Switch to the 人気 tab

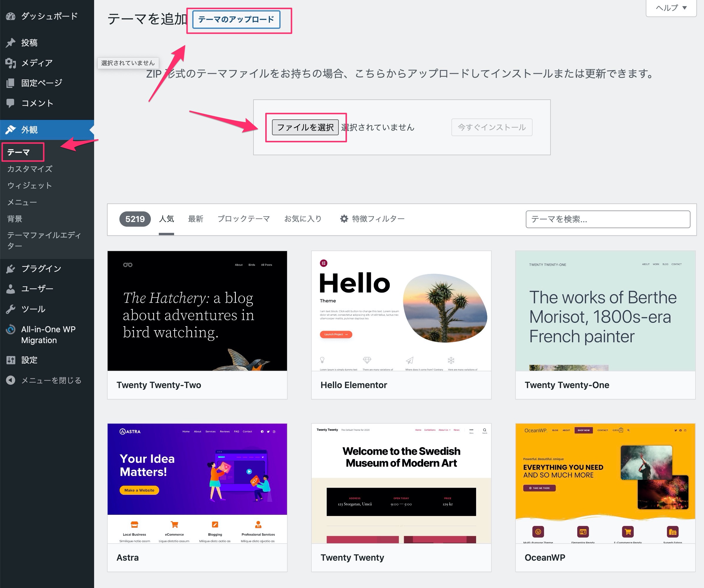click(166, 219)
